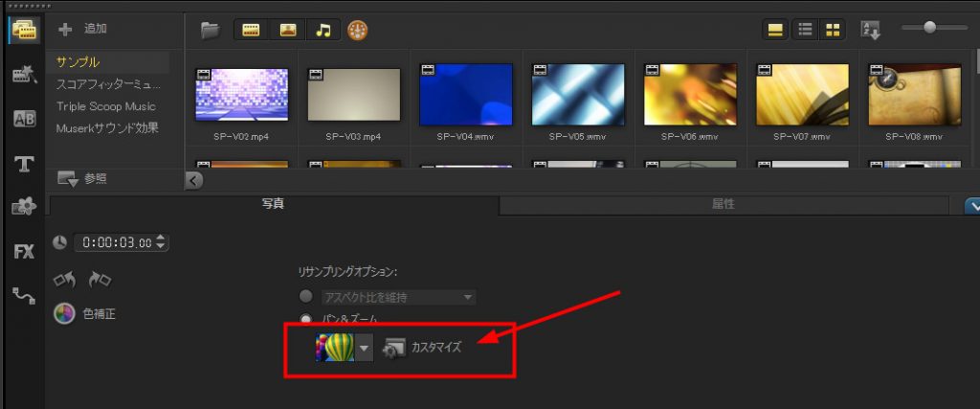Select the Triple Scoop Music folder
The height and width of the screenshot is (409, 980).
105,106
